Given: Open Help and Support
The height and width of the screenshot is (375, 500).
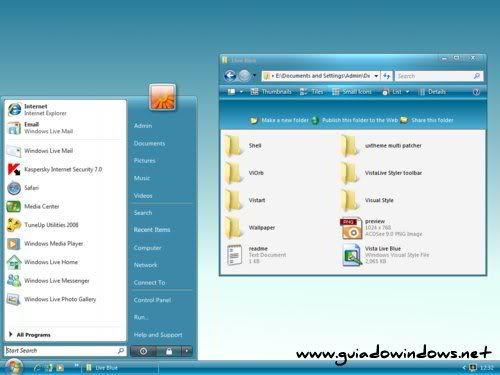Looking at the screenshot, I should point(158,335).
